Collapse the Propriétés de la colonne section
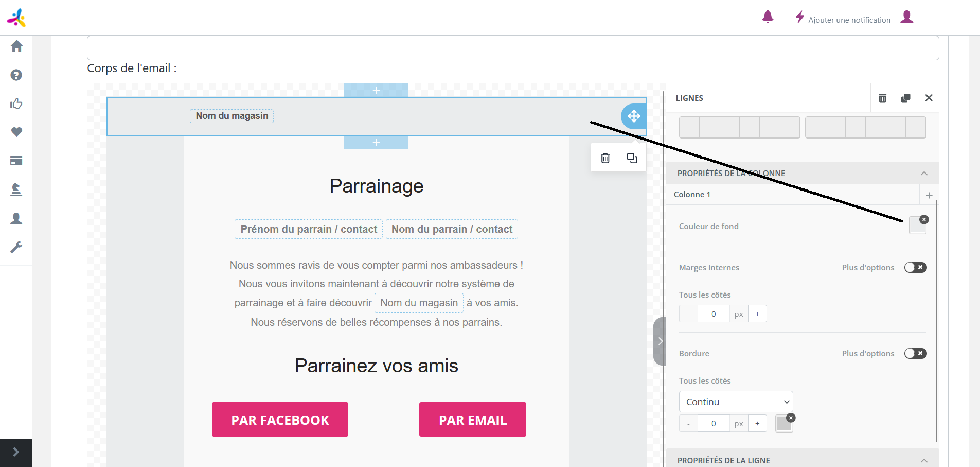The image size is (980, 467). tap(924, 174)
